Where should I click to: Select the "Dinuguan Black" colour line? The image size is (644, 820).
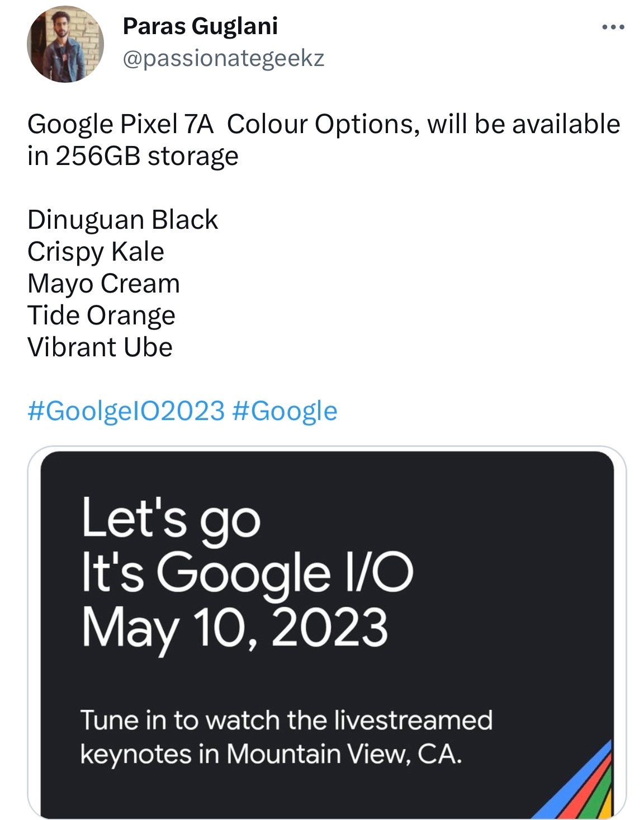122,220
